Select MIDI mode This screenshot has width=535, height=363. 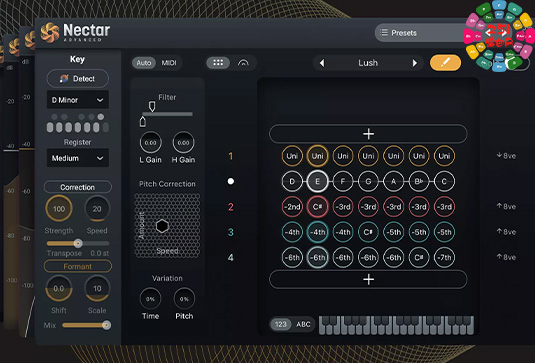tap(169, 63)
